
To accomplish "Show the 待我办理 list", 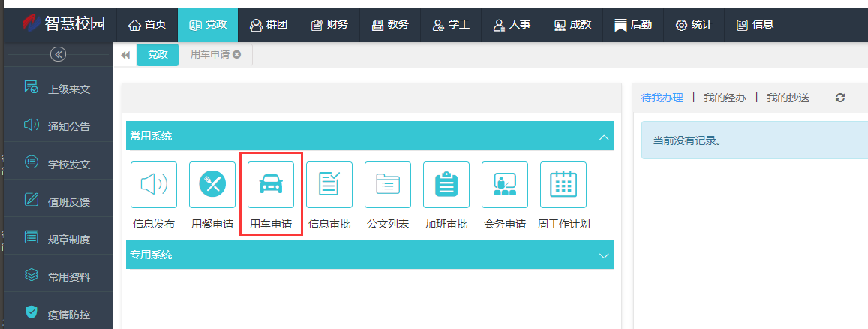I will [662, 98].
